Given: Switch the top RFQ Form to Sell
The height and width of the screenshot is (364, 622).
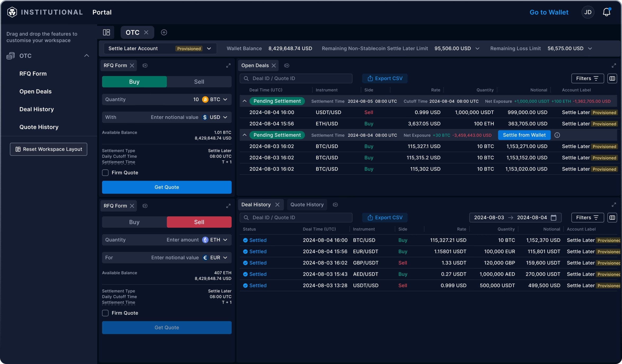Looking at the screenshot, I should (199, 81).
